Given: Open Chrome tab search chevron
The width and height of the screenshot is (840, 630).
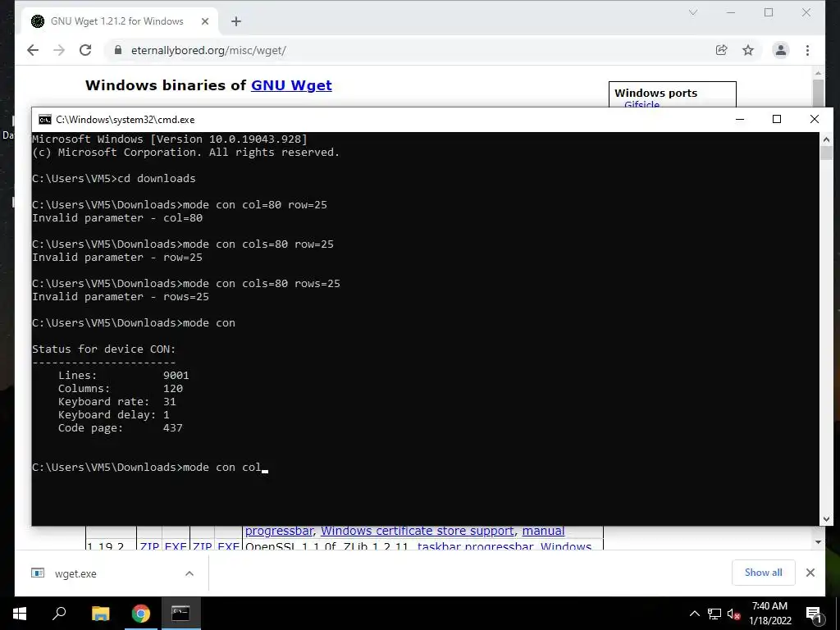Looking at the screenshot, I should click(x=692, y=12).
